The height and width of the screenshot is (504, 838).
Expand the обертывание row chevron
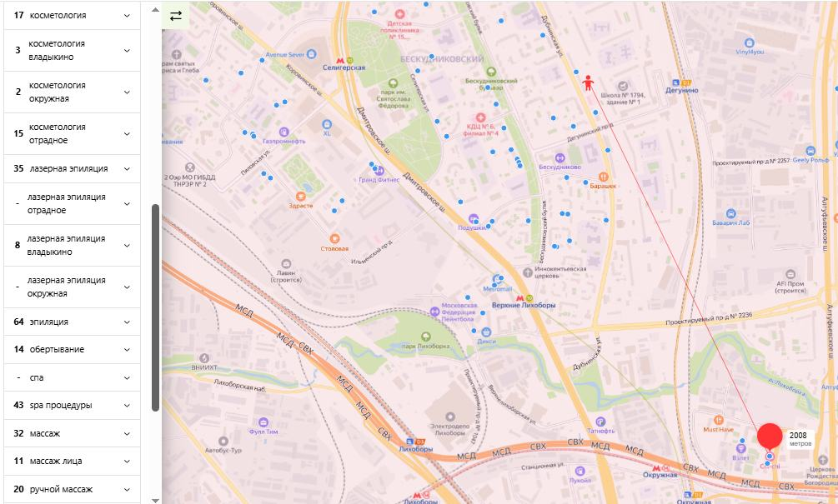tap(128, 350)
